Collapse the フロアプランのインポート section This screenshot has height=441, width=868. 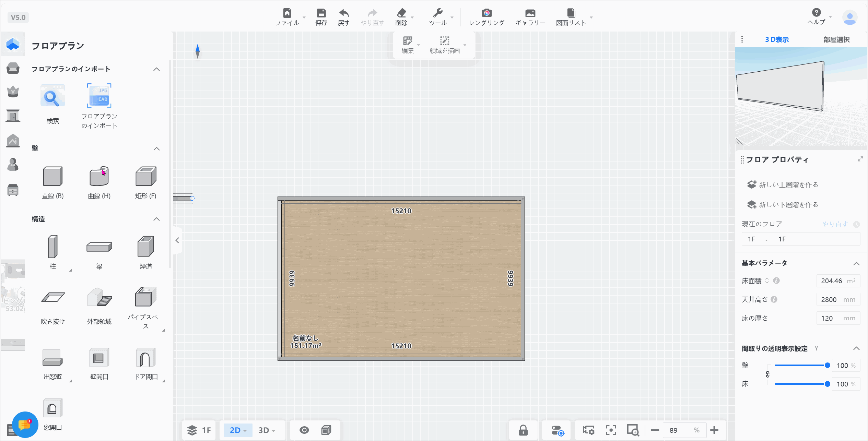coord(156,69)
